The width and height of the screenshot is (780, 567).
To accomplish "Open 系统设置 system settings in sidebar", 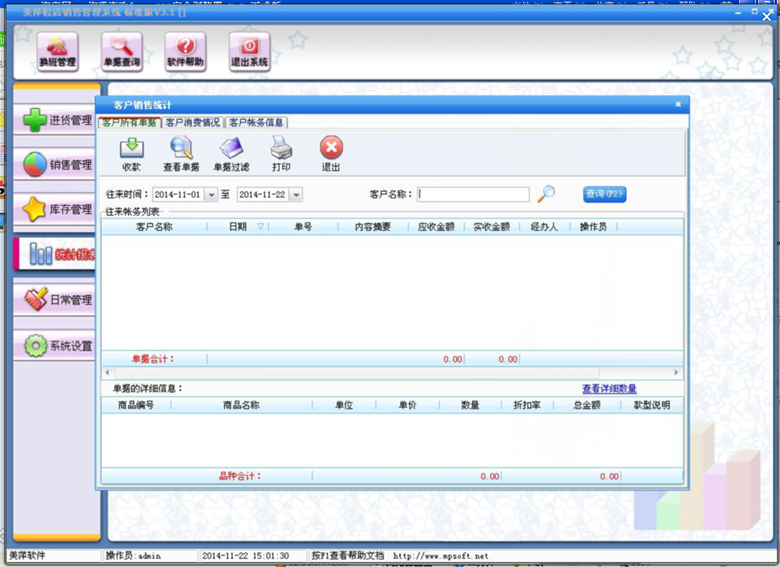I will (56, 345).
